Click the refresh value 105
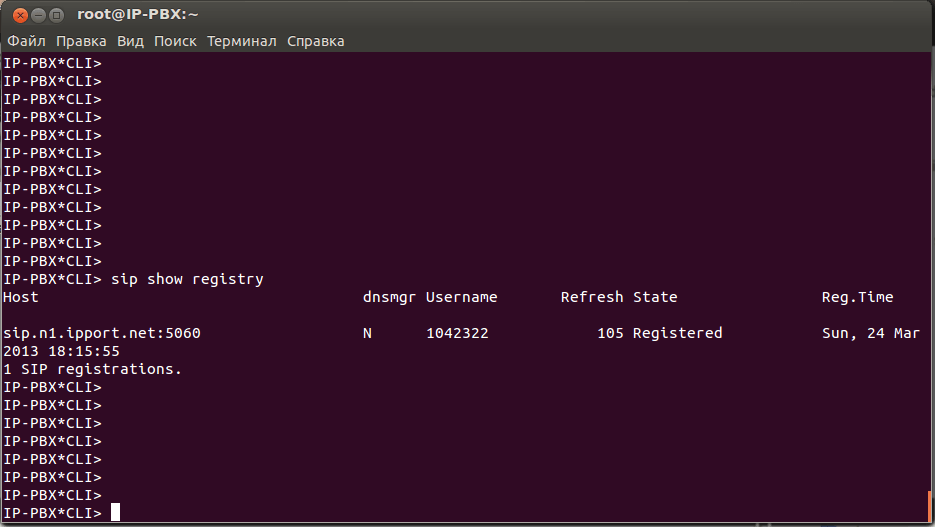 pos(610,333)
